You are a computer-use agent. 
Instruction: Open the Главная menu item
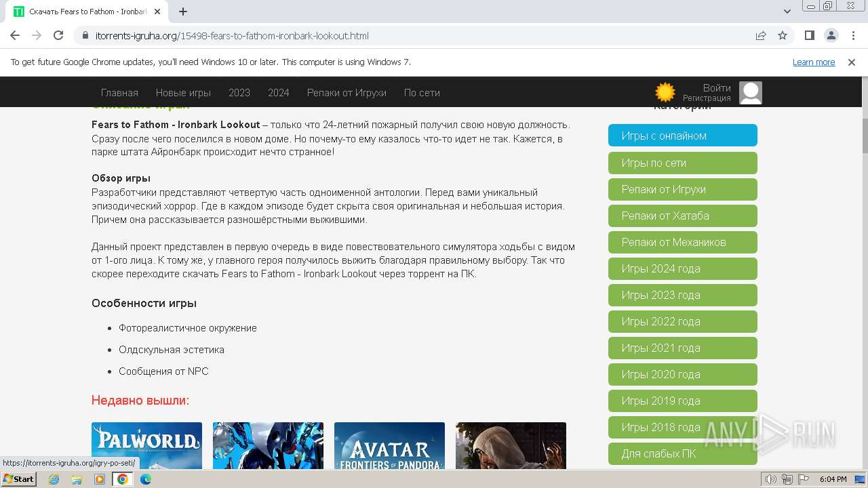pyautogui.click(x=119, y=93)
